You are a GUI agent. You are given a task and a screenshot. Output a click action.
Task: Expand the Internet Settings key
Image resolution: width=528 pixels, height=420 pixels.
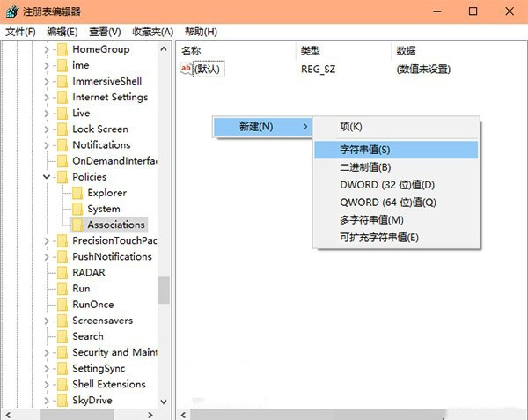coord(47,98)
